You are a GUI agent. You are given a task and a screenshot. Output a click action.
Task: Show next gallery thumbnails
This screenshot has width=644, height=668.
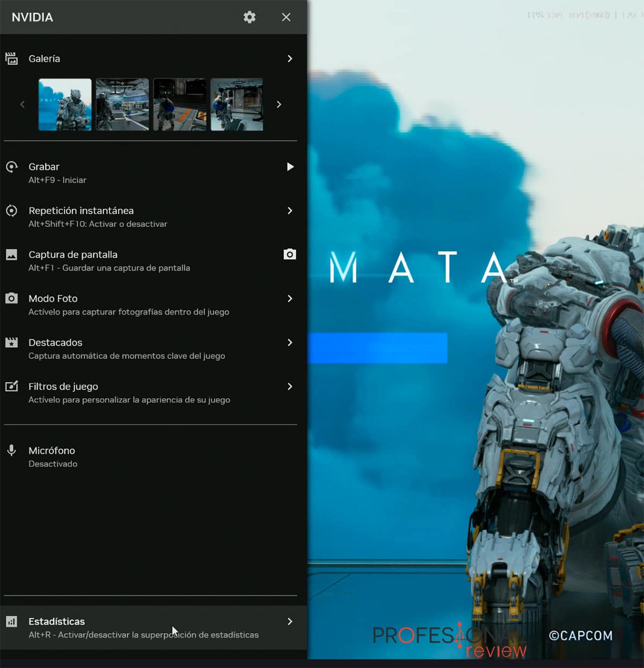[x=279, y=105]
